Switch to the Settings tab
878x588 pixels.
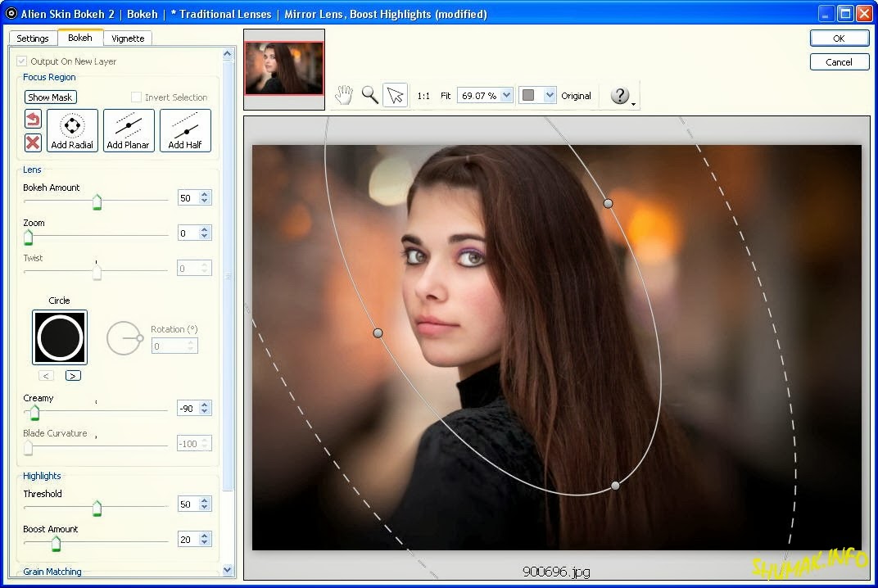point(33,38)
